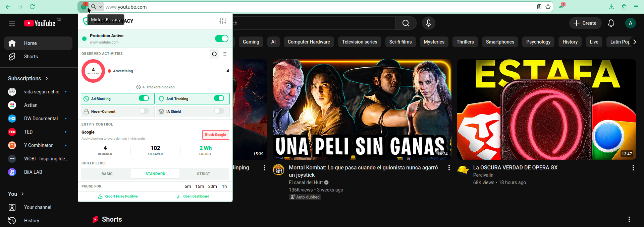Screen dimensions: 644x227
Task: Select the BASIC shield level
Action: (x=107, y=174)
